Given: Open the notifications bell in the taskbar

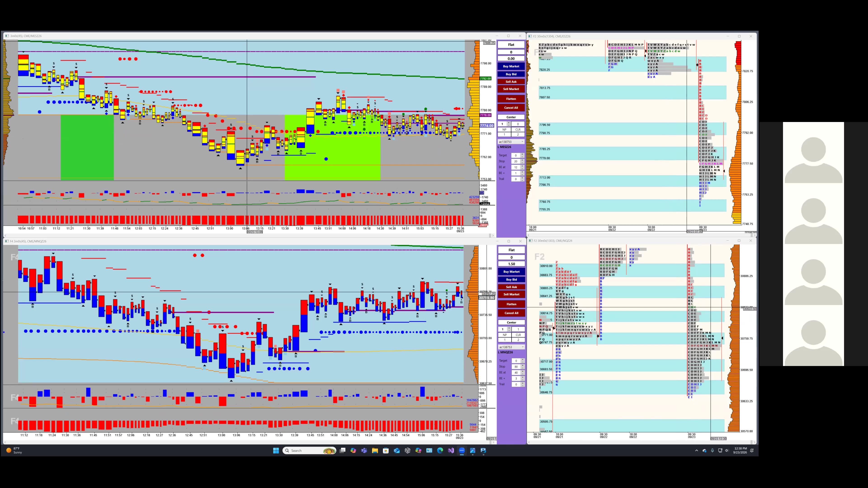Looking at the screenshot, I should (752, 451).
